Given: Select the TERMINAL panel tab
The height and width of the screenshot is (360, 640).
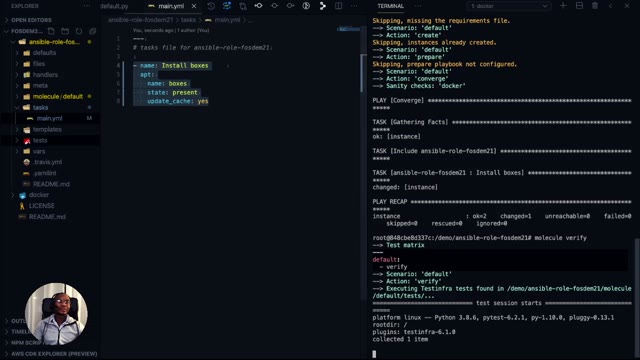Looking at the screenshot, I should tap(391, 6).
